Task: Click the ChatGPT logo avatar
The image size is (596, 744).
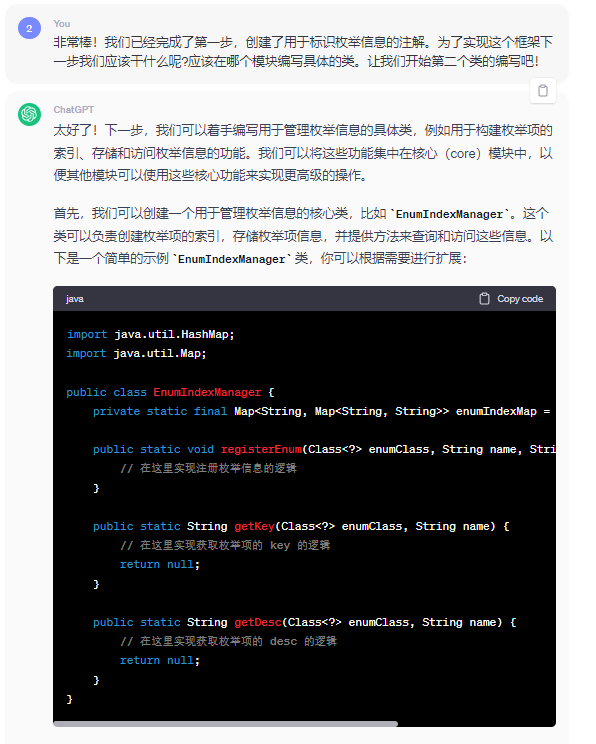Action: [x=29, y=114]
